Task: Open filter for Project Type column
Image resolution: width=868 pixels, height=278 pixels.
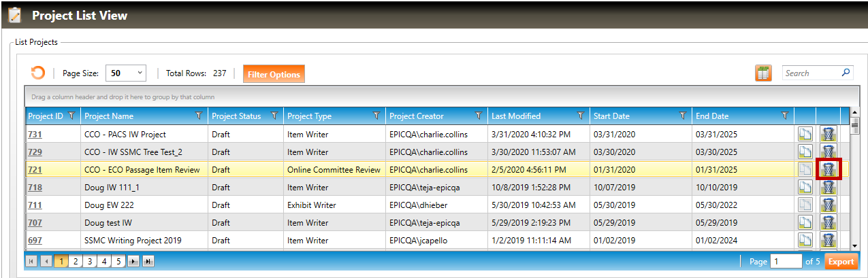Action: pyautogui.click(x=376, y=116)
